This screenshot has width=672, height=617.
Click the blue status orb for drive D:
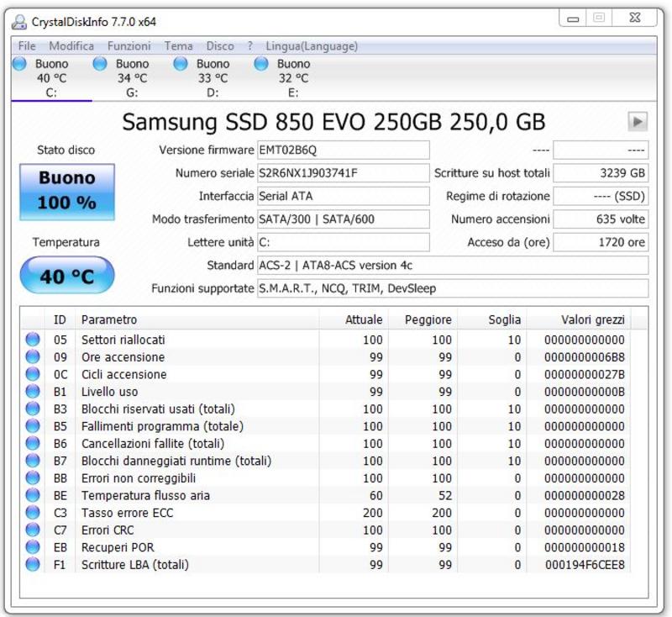181,64
